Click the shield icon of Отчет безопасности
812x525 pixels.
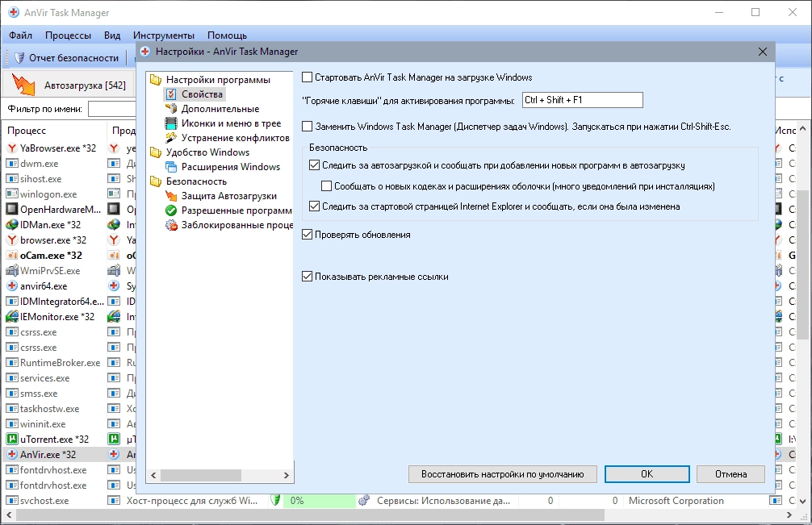coord(19,58)
